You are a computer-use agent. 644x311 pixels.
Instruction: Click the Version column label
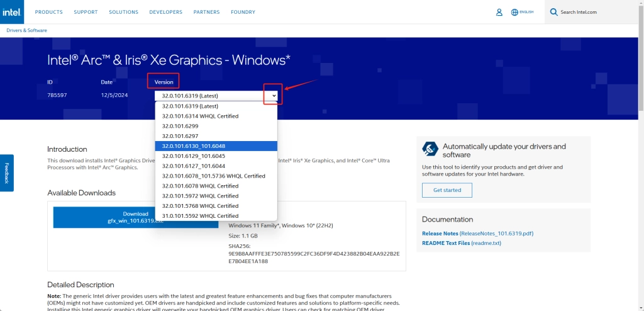click(x=164, y=82)
